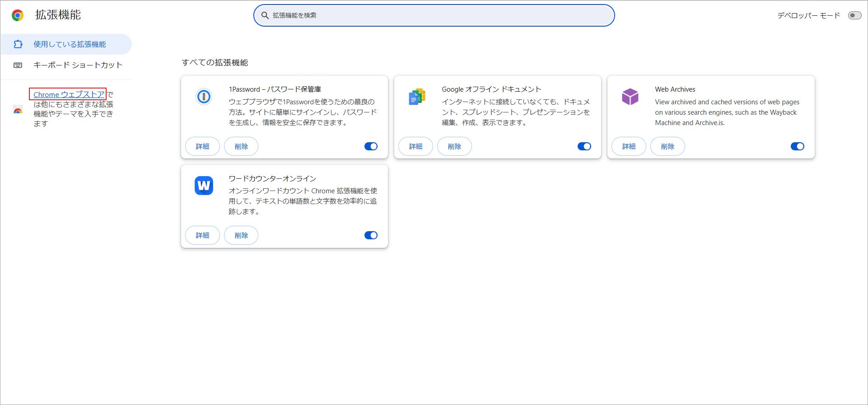Screen dimensions: 868x405
Task: Click the Google オフライン ドキュメント icon
Action: (x=417, y=96)
